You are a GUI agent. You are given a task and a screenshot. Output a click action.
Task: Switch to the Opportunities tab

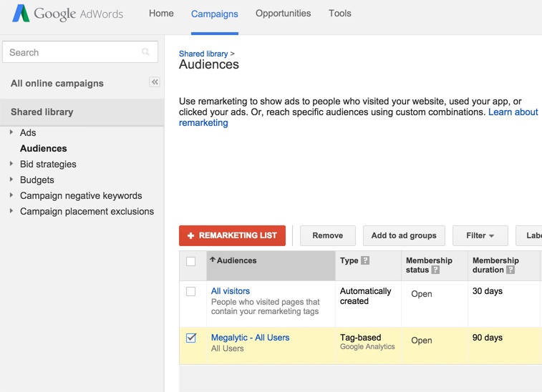point(283,14)
